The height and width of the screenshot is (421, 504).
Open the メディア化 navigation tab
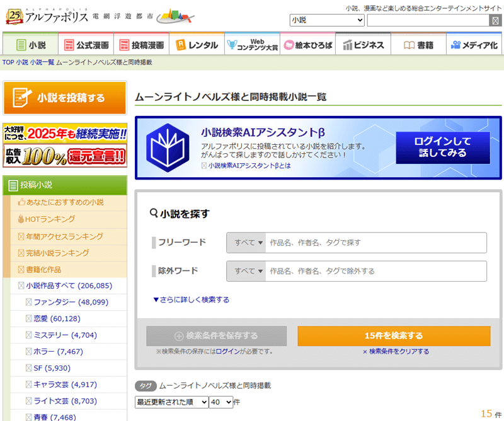[474, 45]
